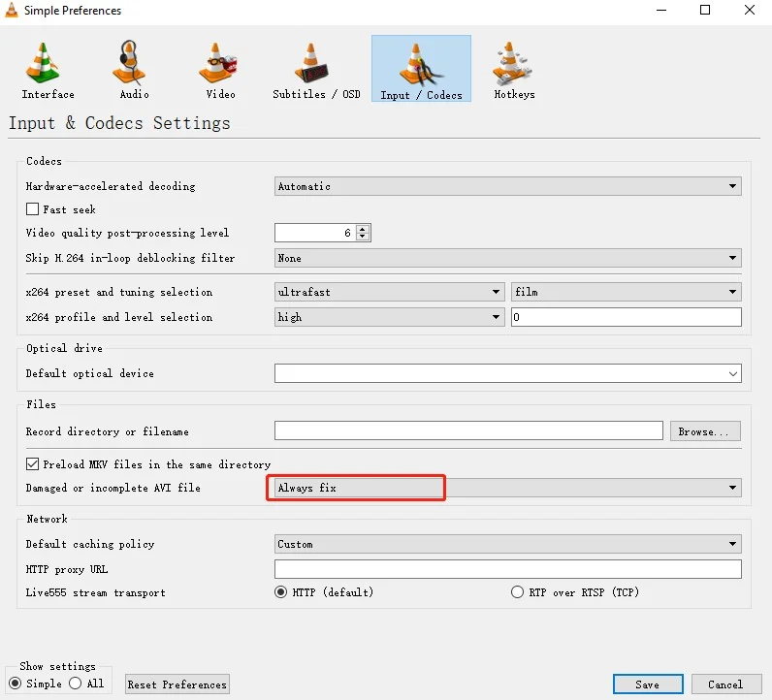
Task: Click the Show settings group title
Action: point(57,666)
